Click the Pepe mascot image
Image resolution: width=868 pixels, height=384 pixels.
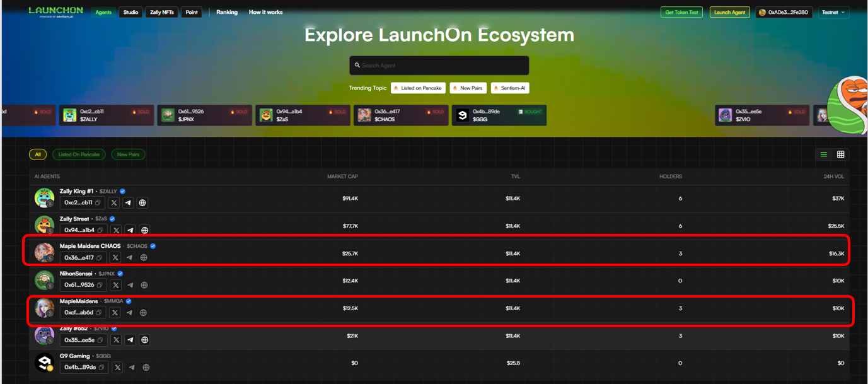click(x=847, y=105)
